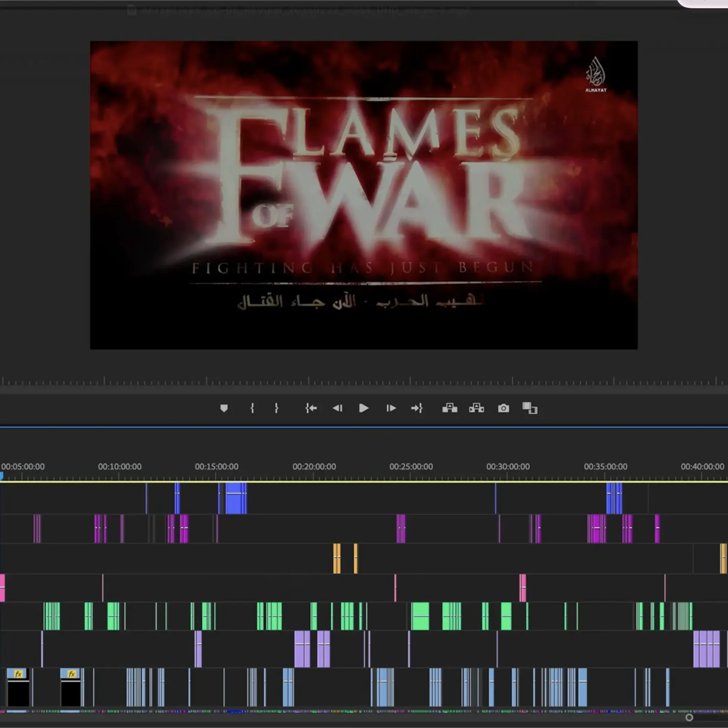Click the fx badge on the first black clip
The width and height of the screenshot is (728, 728).
[18, 675]
